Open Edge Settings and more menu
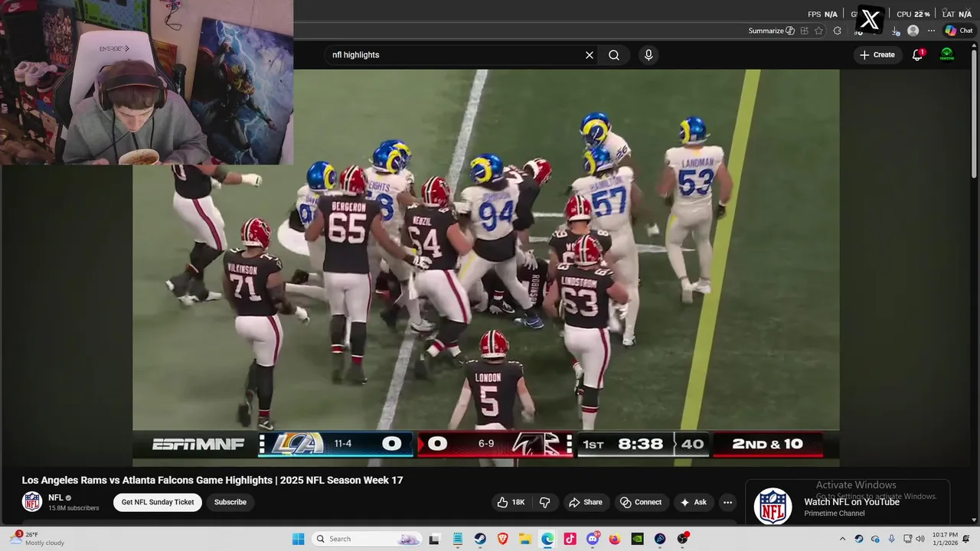Image resolution: width=980 pixels, height=551 pixels. click(931, 31)
